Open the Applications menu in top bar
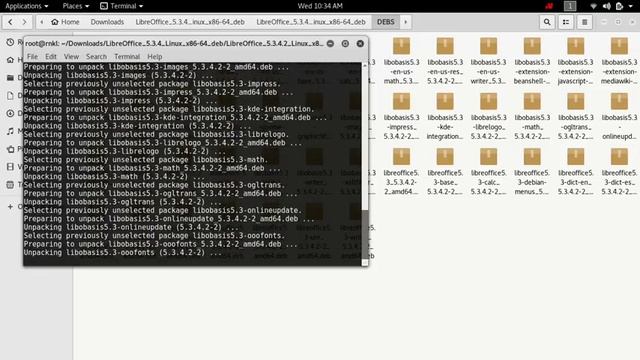The height and width of the screenshot is (360, 640). 27,6
